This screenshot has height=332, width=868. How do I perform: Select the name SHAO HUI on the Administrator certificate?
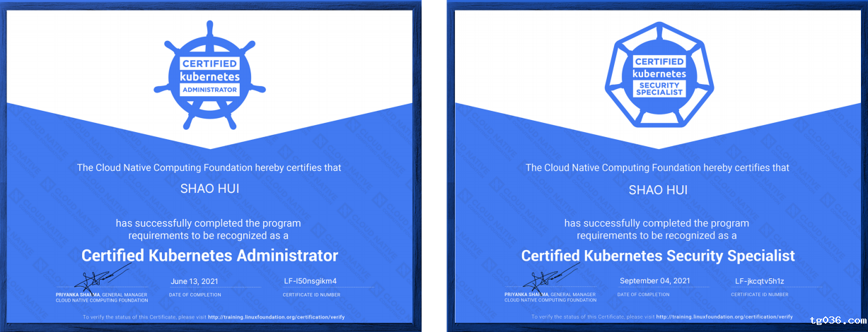[209, 189]
